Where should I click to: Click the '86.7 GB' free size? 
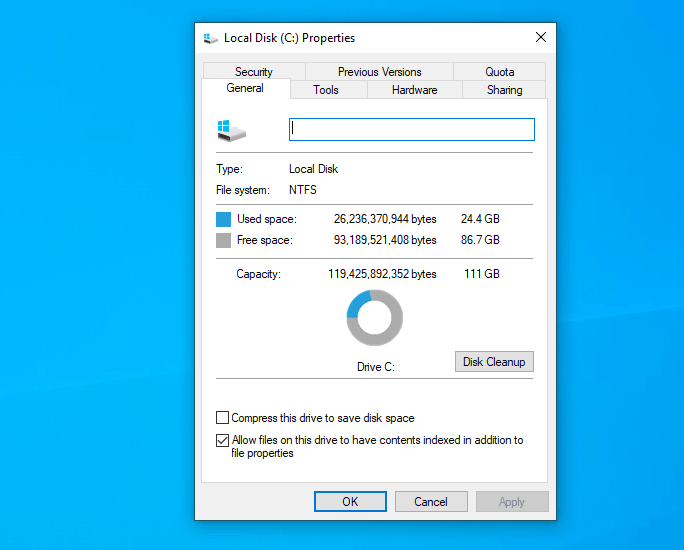[x=480, y=240]
